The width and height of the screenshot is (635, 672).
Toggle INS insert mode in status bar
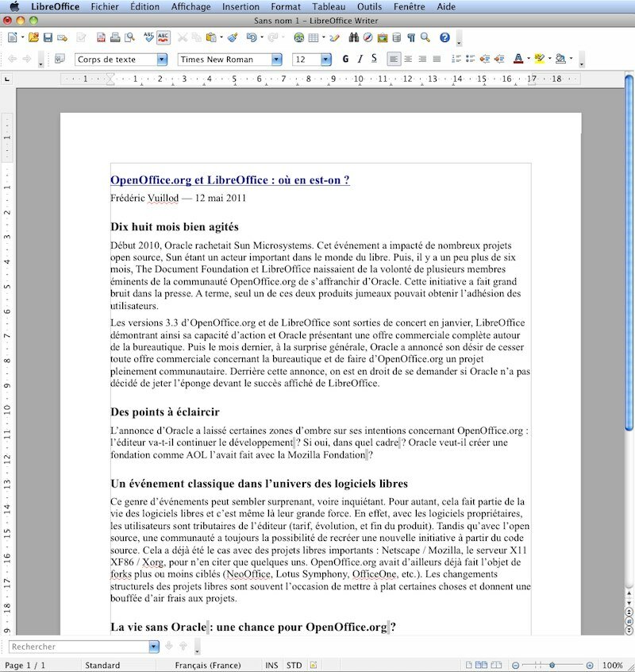point(271,665)
